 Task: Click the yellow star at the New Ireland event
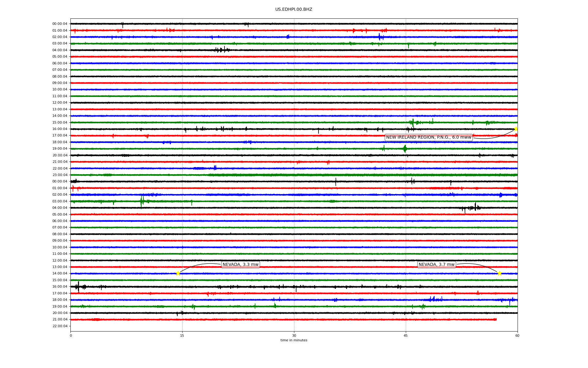click(516, 129)
